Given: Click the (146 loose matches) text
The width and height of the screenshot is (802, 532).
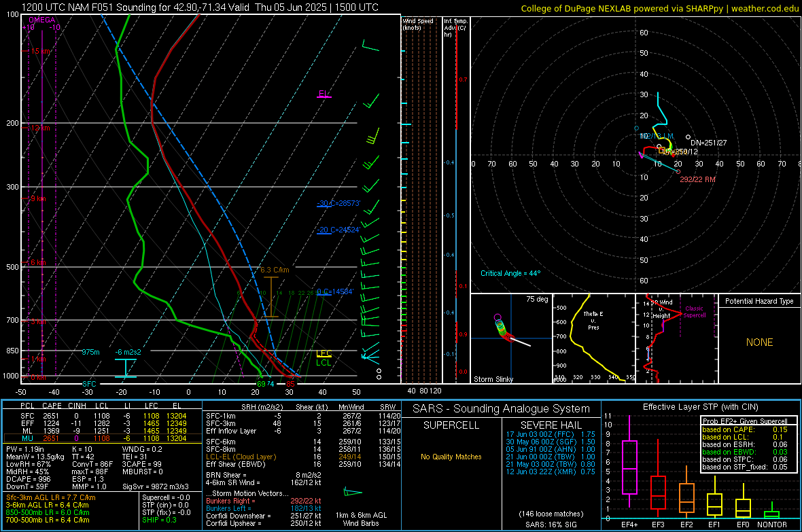Looking at the screenshot, I should [551, 514].
